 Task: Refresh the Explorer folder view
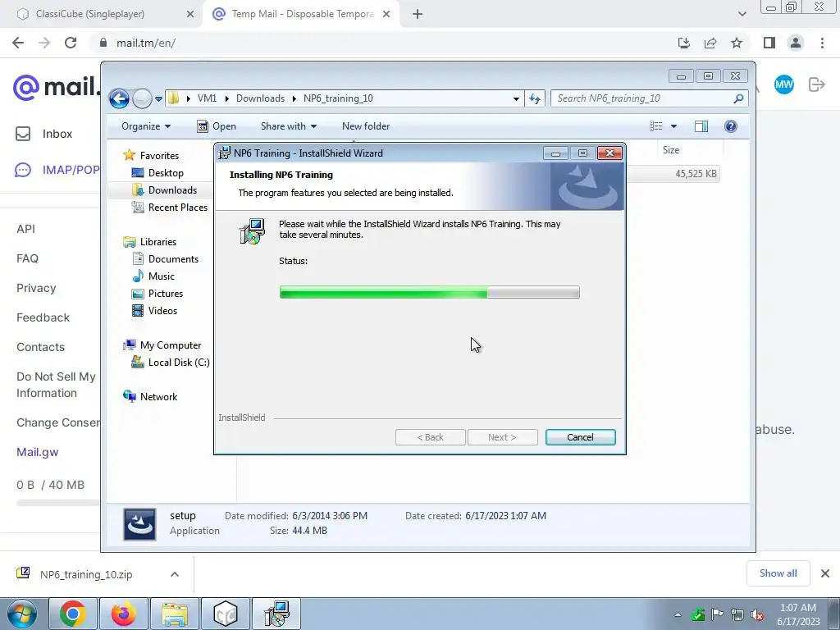535,98
